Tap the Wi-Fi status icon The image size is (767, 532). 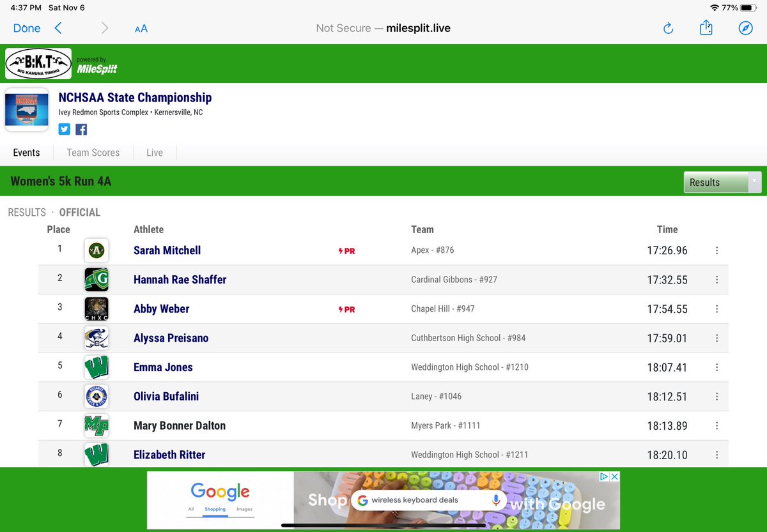point(715,8)
